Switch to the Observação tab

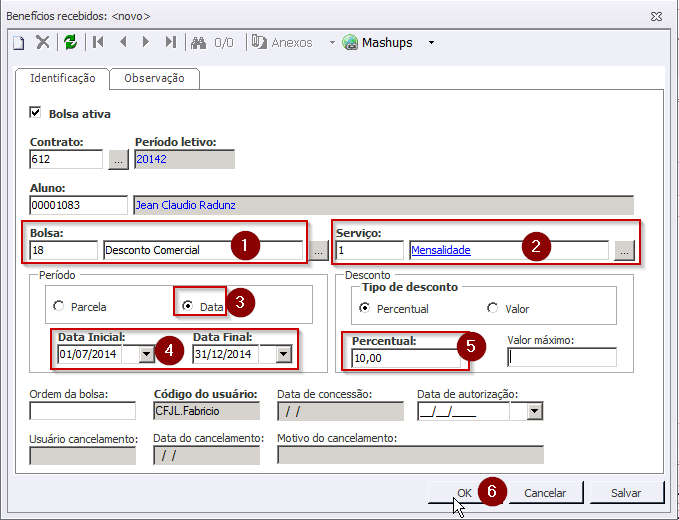155,78
